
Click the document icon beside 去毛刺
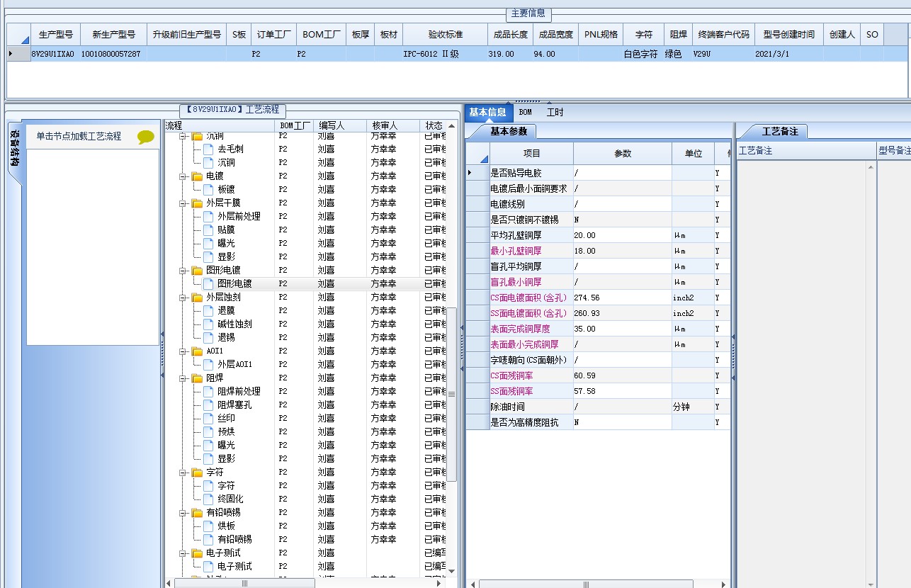208,149
